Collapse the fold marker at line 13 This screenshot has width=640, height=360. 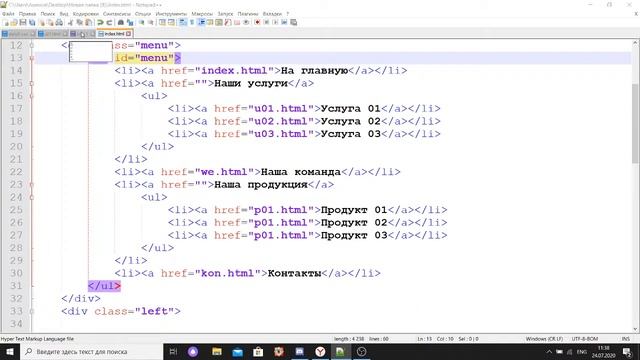pyautogui.click(x=32, y=58)
